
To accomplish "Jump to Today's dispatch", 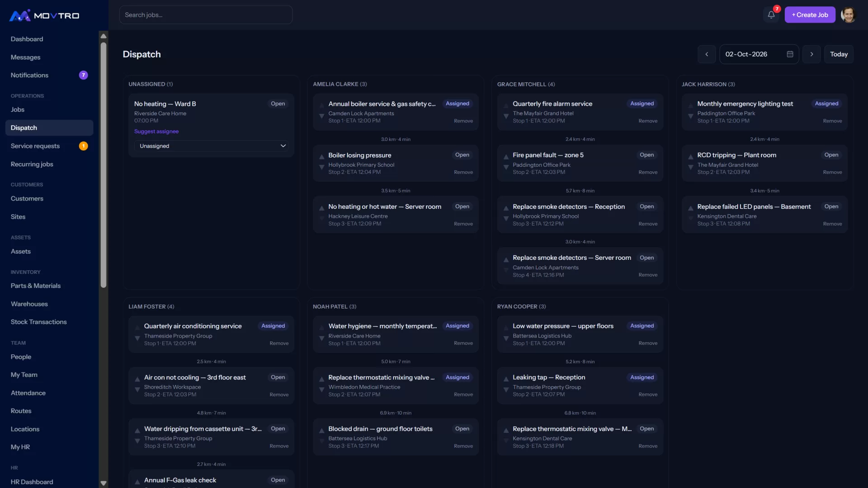I will pos(839,54).
